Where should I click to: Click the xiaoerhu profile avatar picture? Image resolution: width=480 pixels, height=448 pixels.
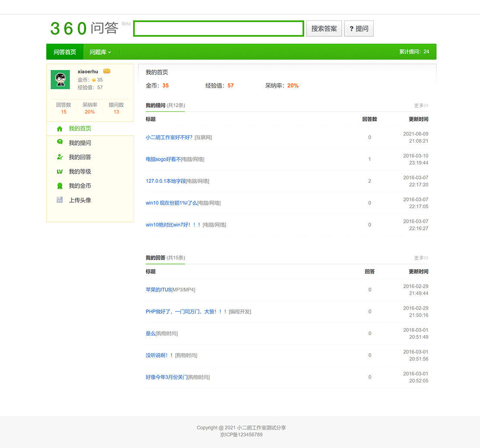tap(60, 79)
